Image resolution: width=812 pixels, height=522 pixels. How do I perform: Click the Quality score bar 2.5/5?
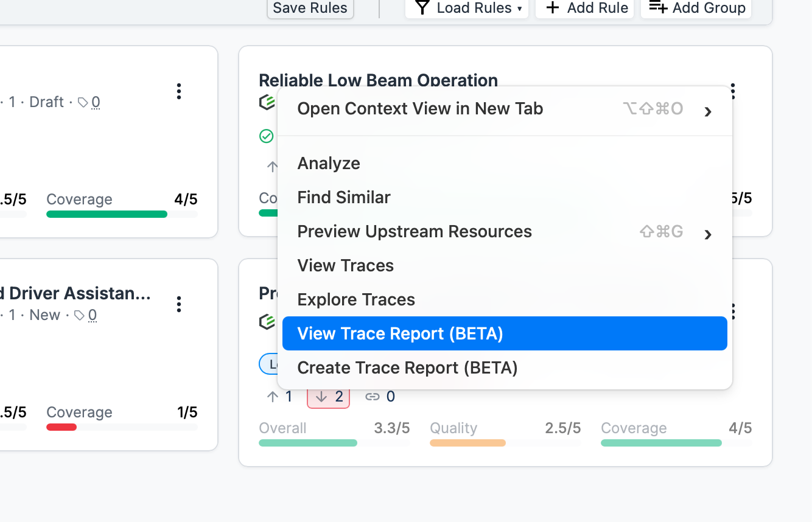pos(505,443)
